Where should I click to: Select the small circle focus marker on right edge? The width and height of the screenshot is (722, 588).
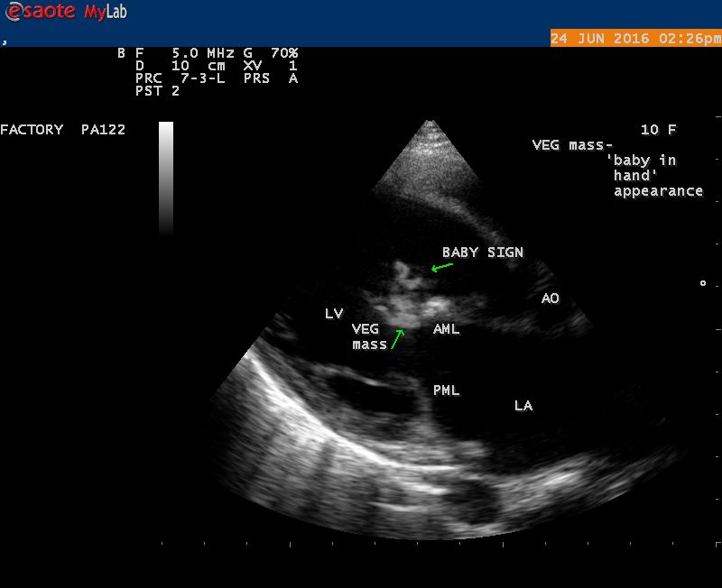click(703, 283)
